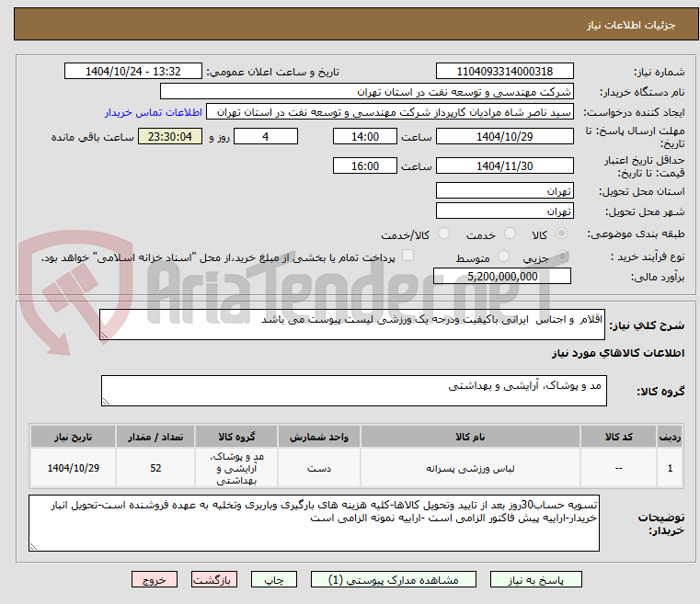Click the table's گروه کالا column header
Viewport: 700px width, 604px height.
click(236, 437)
